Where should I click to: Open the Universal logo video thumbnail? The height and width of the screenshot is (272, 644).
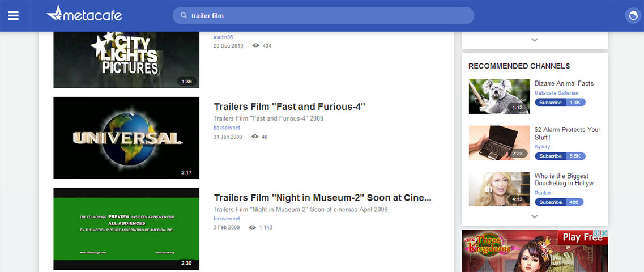point(126,138)
